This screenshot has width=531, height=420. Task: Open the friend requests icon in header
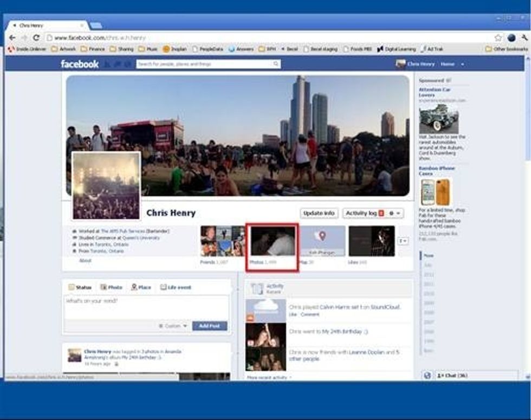107,64
